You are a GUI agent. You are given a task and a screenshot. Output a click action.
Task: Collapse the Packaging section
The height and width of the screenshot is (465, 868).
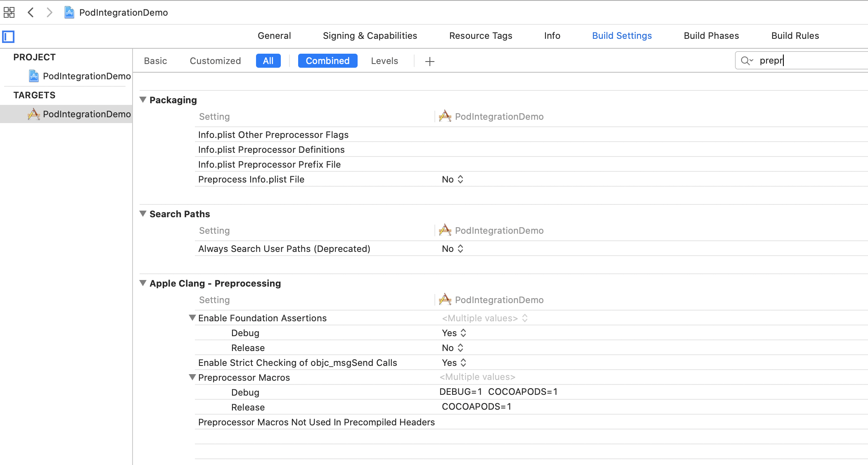pos(143,100)
